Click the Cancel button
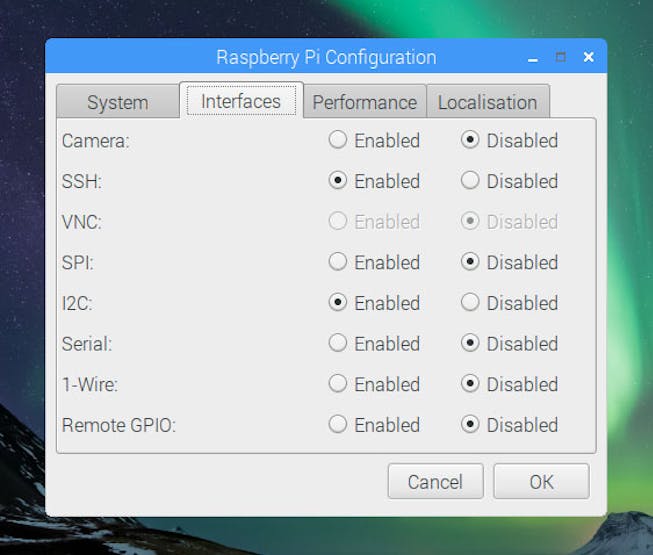This screenshot has width=653, height=555. pyautogui.click(x=436, y=481)
